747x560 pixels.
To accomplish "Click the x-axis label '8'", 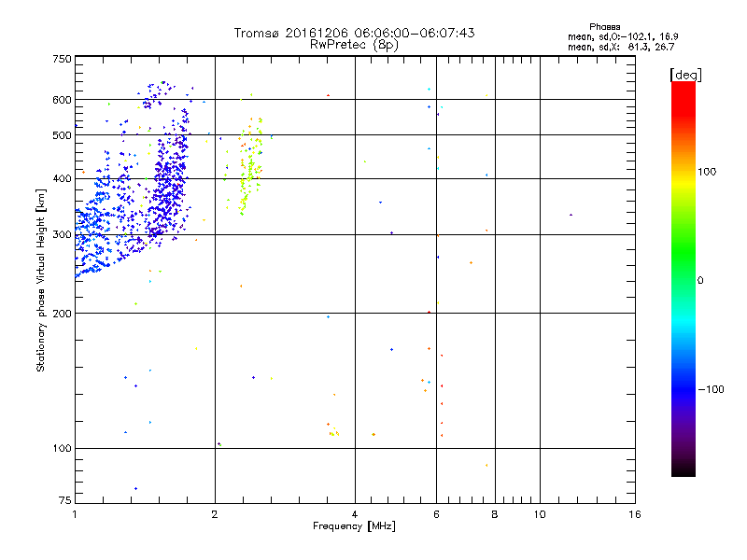I will (x=495, y=514).
